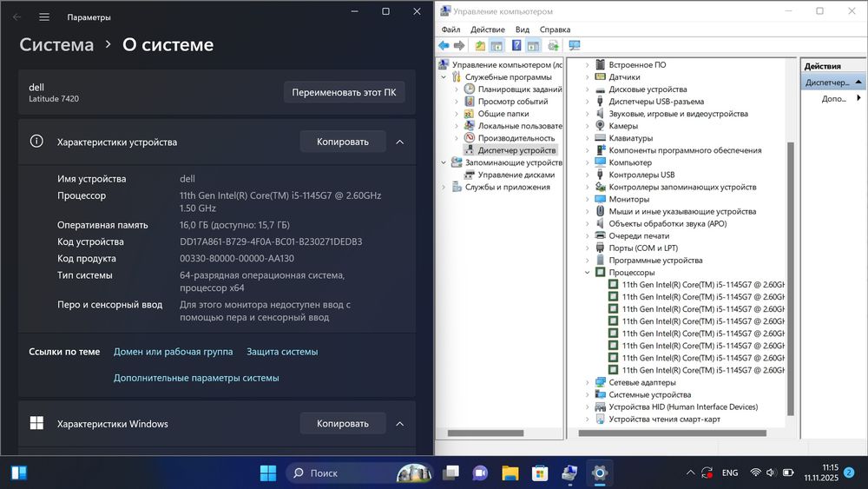Image resolution: width=868 pixels, height=489 pixels.
Task: Toggle show/hide action pane toolbar icon
Action: pyautogui.click(x=533, y=45)
